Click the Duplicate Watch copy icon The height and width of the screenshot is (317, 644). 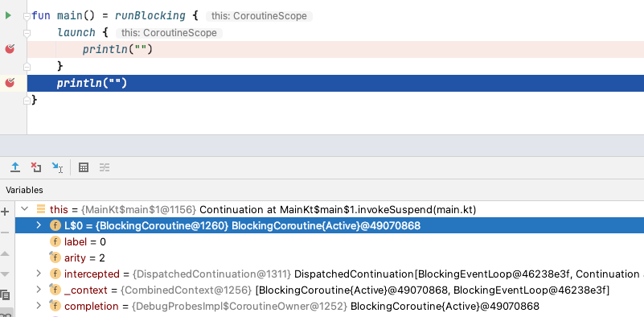pyautogui.click(x=5, y=294)
